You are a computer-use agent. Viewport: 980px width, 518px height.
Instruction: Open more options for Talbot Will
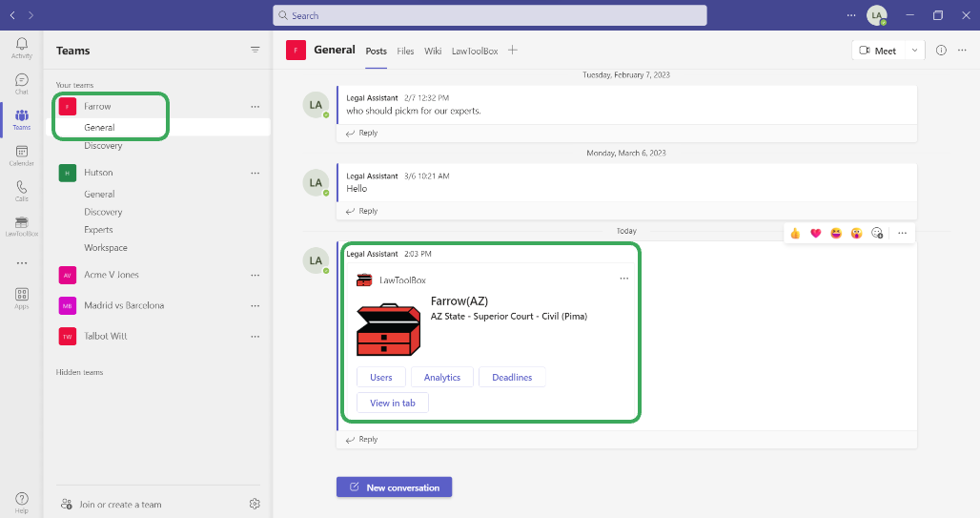(x=255, y=337)
